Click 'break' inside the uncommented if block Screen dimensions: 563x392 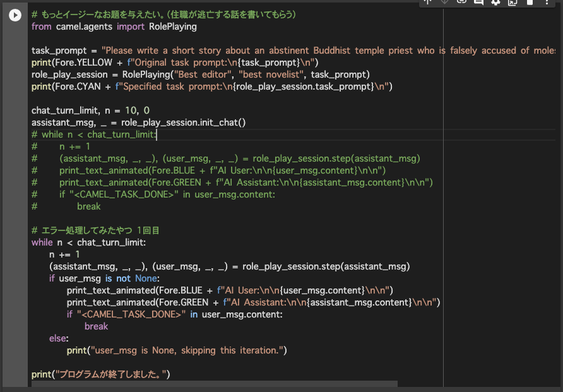click(x=96, y=326)
